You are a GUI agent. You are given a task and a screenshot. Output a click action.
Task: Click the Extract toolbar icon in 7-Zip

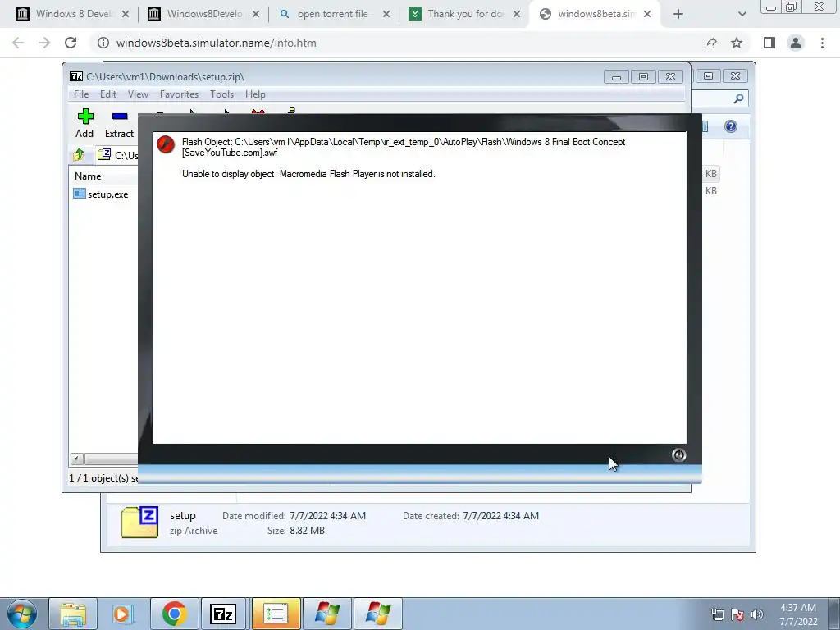(x=119, y=123)
